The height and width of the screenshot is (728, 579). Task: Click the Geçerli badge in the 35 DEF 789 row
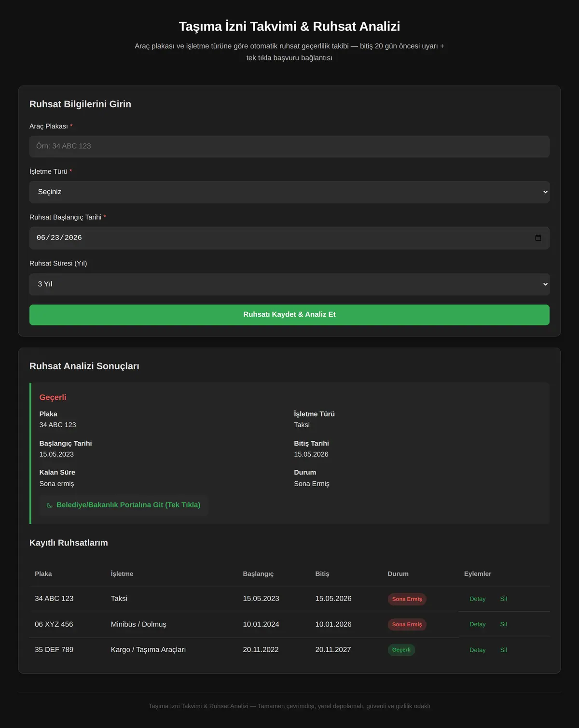coord(401,650)
